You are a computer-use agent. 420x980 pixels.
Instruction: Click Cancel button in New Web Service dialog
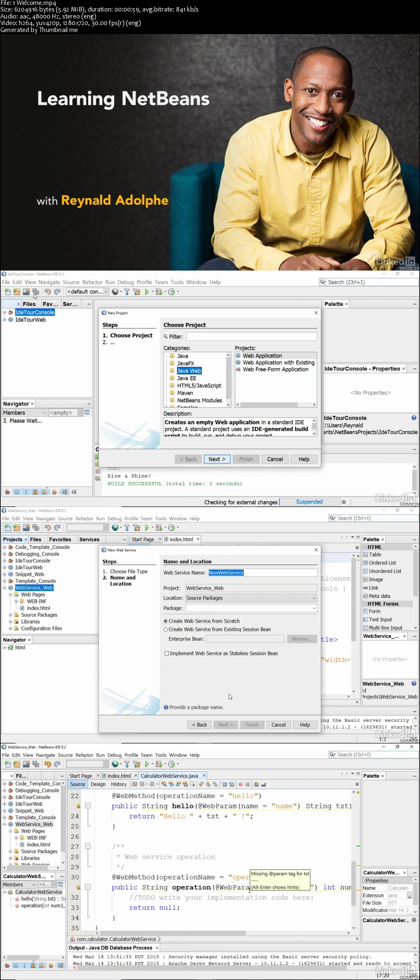[x=278, y=725]
